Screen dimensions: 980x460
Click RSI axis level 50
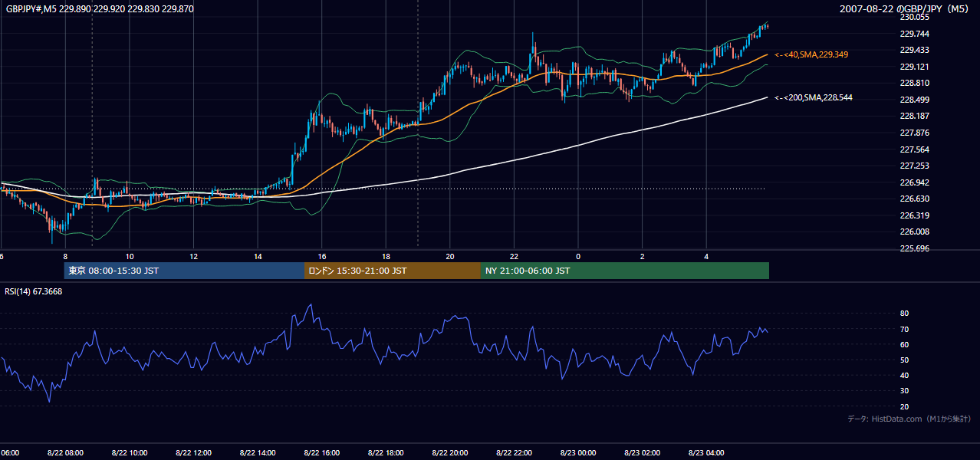[904, 360]
